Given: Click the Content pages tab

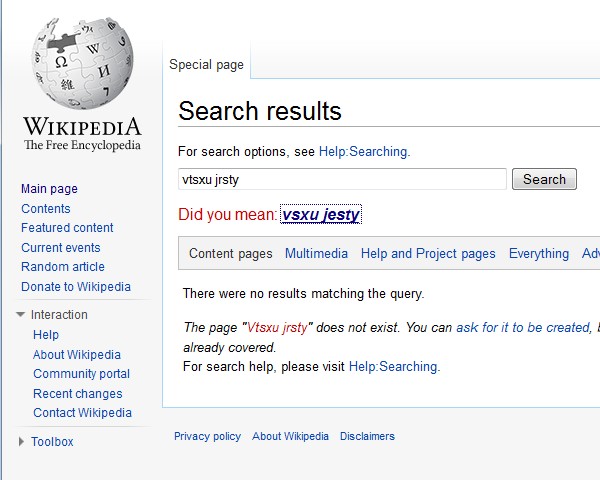Looking at the screenshot, I should [x=231, y=253].
